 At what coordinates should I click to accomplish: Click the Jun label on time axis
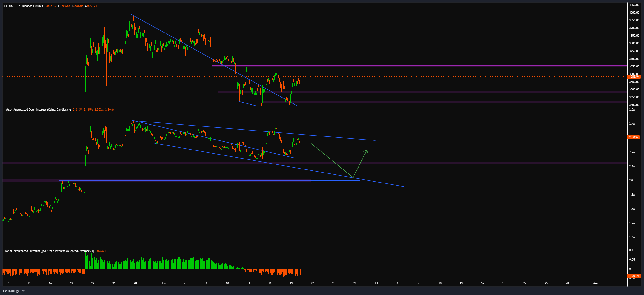click(x=164, y=283)
